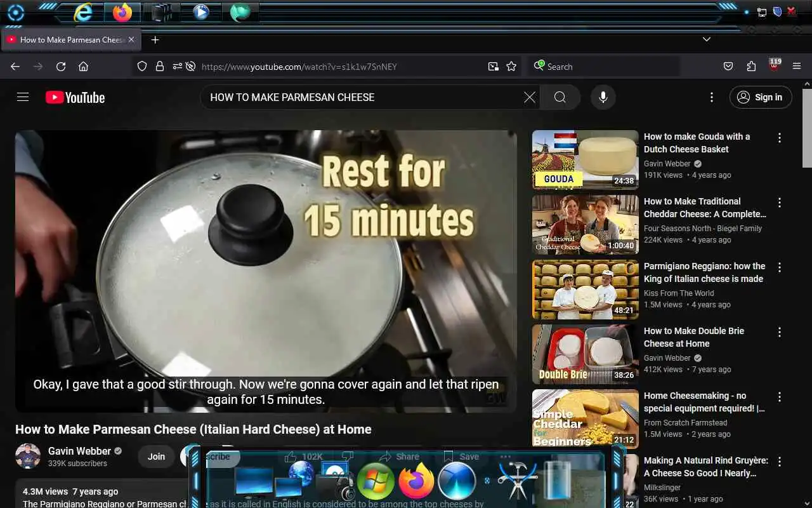The image size is (812, 508).
Task: Open options menu for Parmigiano Reggiano video
Action: point(780,267)
